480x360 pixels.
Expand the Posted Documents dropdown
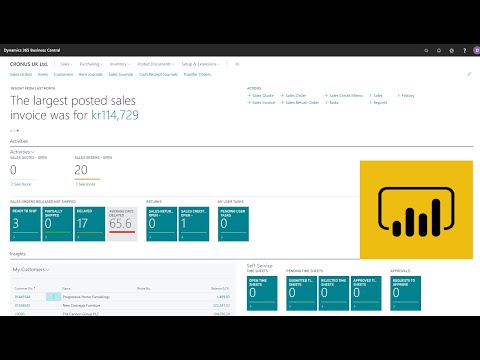tap(156, 64)
